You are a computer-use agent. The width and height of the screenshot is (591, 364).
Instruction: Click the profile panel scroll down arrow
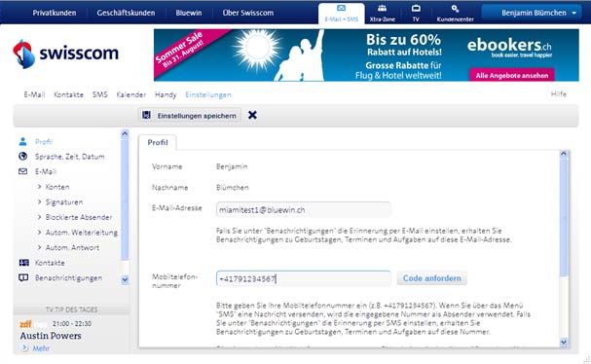click(564, 343)
